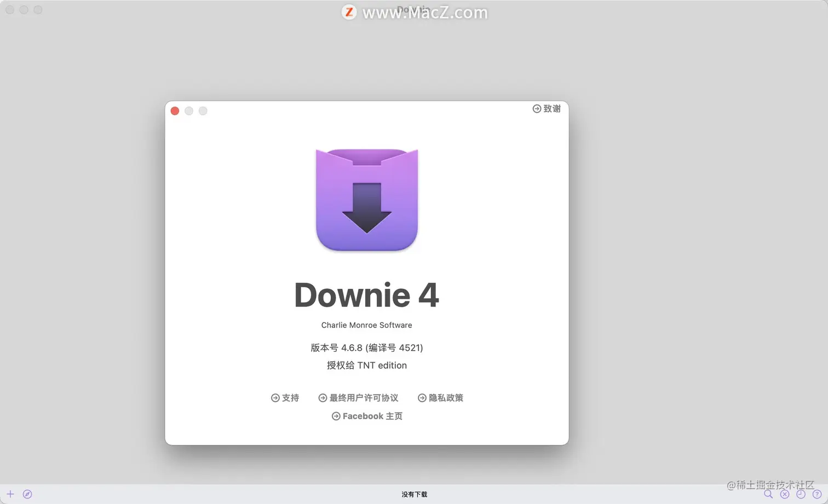Viewport: 828px width, 504px height.
Task: Open the browser compass icon in bottom bar
Action: pos(27,494)
